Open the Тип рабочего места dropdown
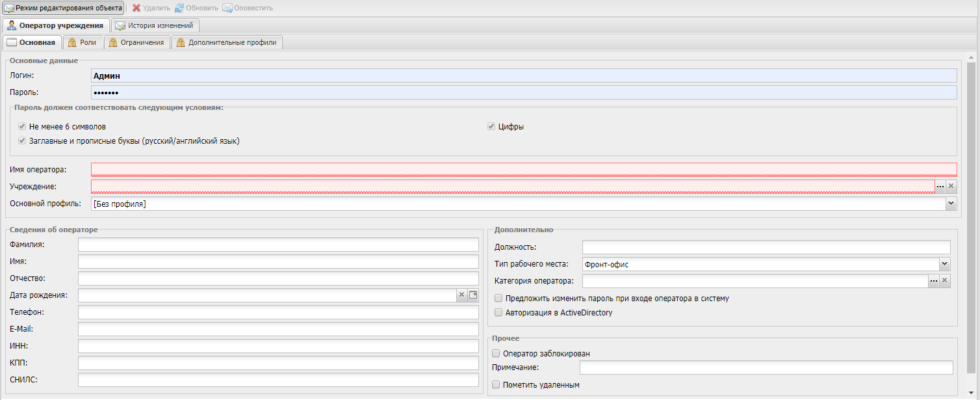 point(945,264)
